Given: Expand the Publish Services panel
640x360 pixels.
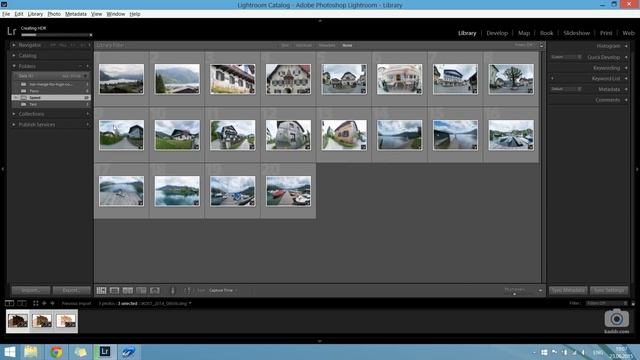Looking at the screenshot, I should click(14, 124).
